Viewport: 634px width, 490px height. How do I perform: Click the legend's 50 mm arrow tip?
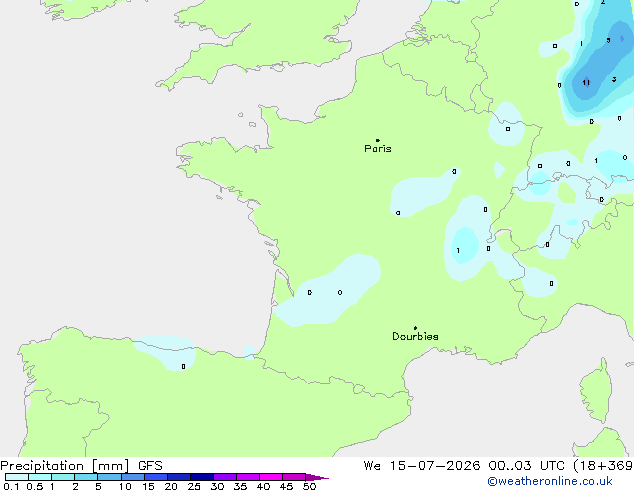[x=317, y=477]
